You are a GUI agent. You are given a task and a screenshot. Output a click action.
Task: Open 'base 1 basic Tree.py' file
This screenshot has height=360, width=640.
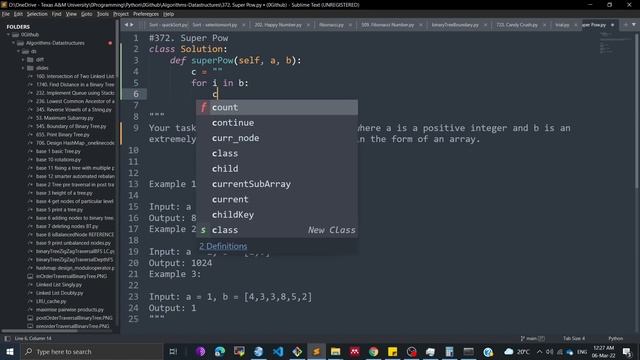click(x=58, y=151)
